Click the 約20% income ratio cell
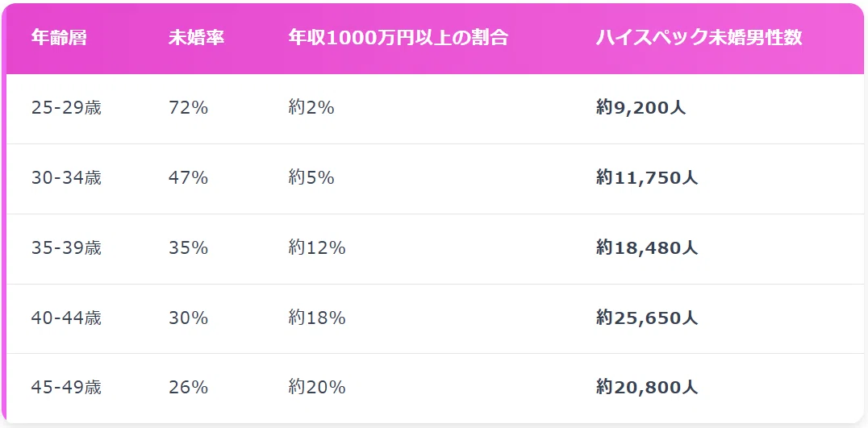The image size is (868, 428). (317, 388)
